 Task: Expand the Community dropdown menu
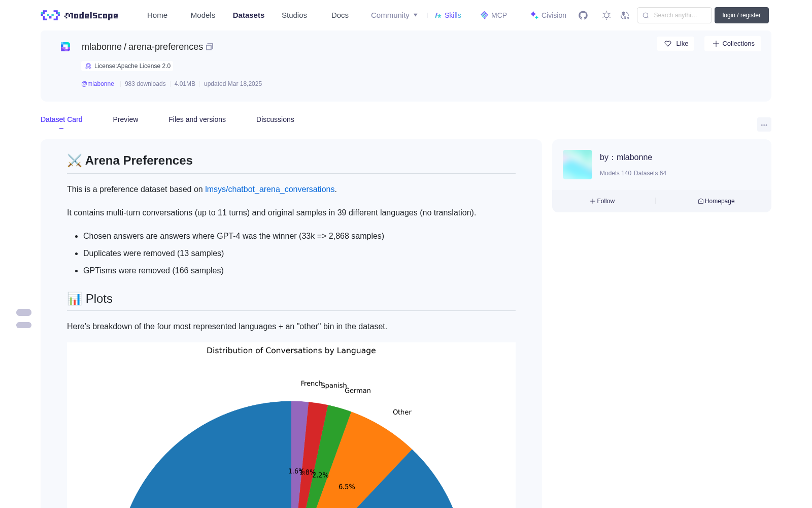[x=394, y=15]
